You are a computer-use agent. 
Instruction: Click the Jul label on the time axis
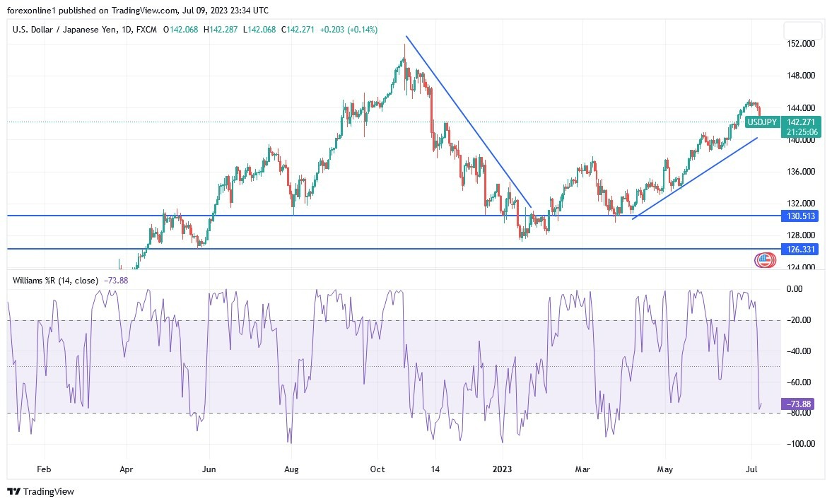(751, 469)
